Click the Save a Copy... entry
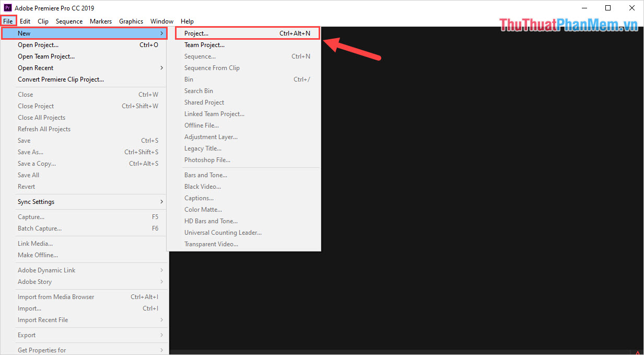Image resolution: width=644 pixels, height=355 pixels. (84, 164)
